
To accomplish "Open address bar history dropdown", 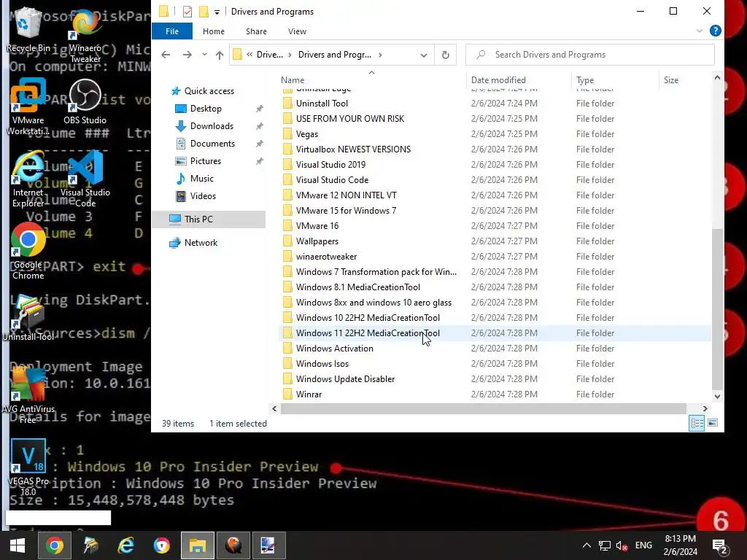I will [x=424, y=55].
